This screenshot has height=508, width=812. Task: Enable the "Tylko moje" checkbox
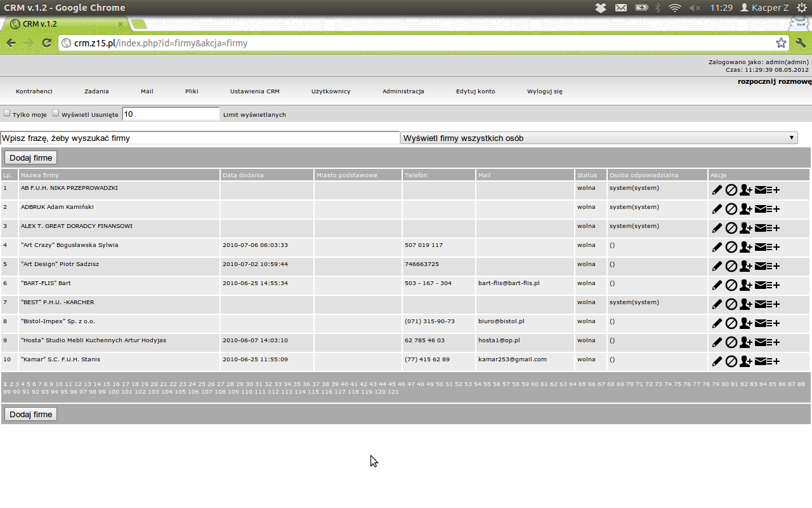click(x=7, y=114)
